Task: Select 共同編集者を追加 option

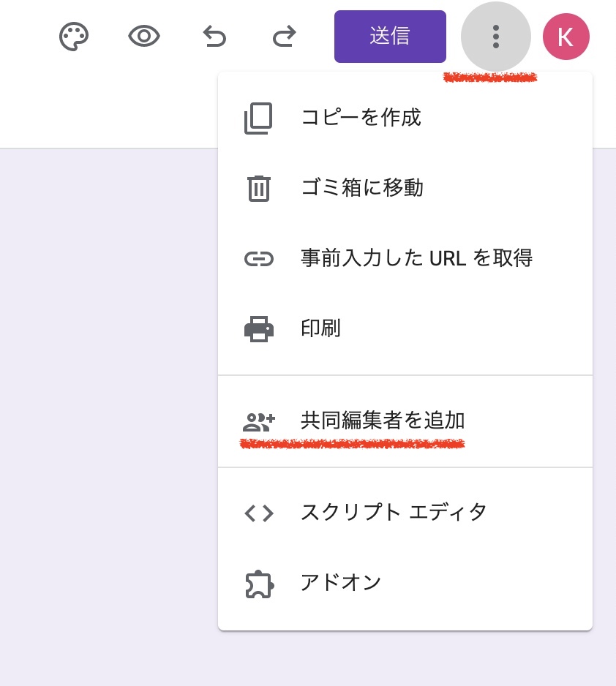Action: [383, 421]
